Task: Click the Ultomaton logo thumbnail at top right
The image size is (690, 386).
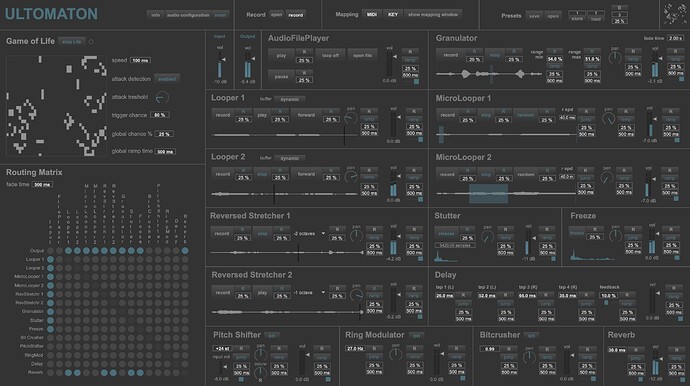Action: (x=674, y=14)
